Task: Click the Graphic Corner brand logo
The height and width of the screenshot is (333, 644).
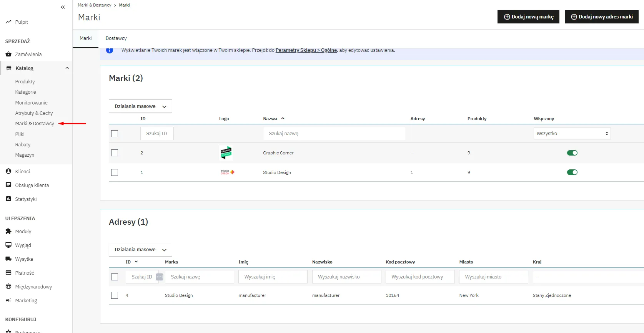Action: pyautogui.click(x=226, y=153)
